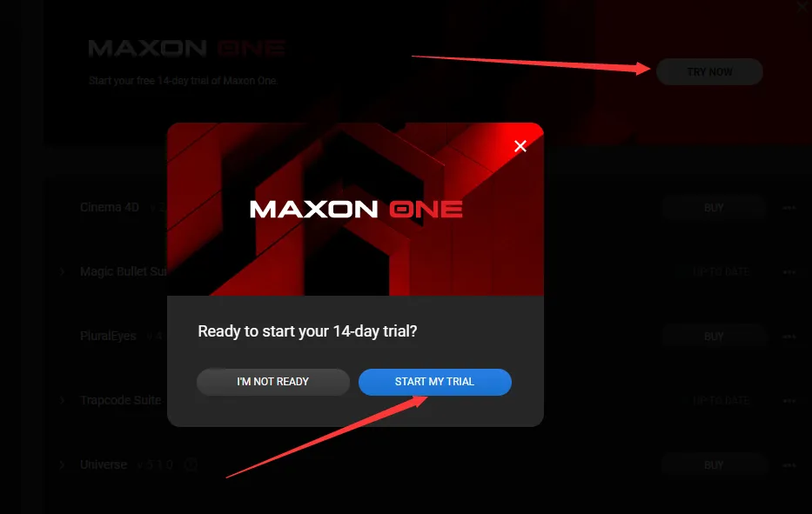The image size is (812, 514).
Task: Close the Maxon One trial dialog
Action: 520,146
